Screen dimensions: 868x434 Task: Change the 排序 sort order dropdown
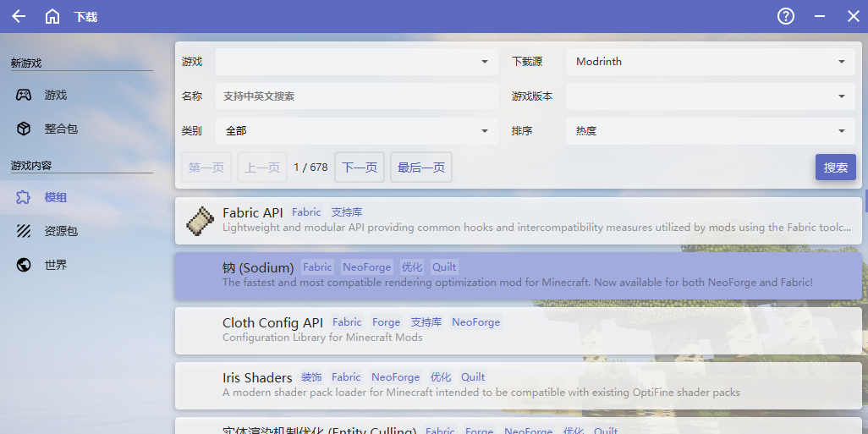(709, 131)
